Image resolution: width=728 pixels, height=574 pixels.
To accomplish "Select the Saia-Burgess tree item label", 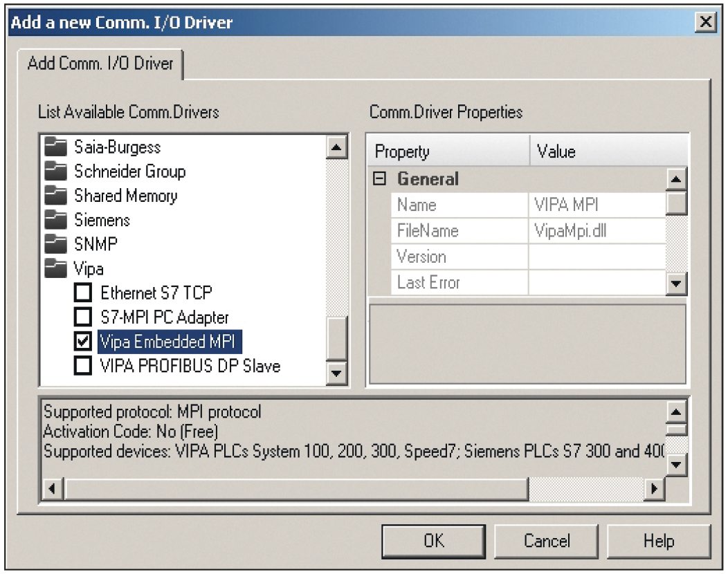I will pyautogui.click(x=118, y=147).
